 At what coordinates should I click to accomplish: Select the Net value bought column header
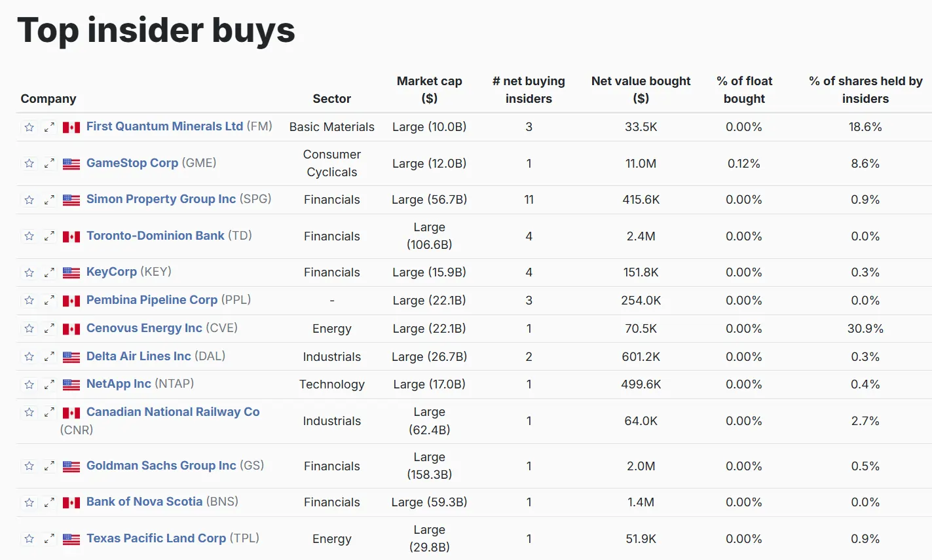tap(640, 90)
